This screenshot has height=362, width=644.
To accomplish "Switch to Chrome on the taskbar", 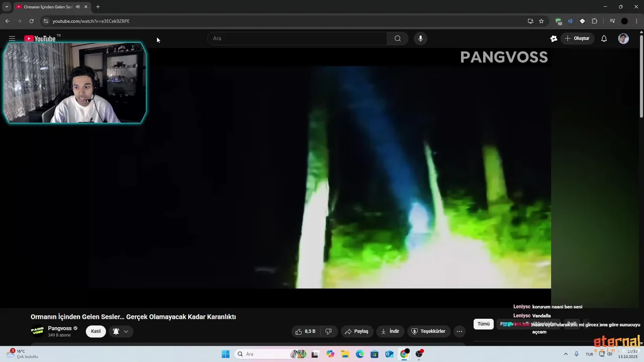I will pos(404,354).
